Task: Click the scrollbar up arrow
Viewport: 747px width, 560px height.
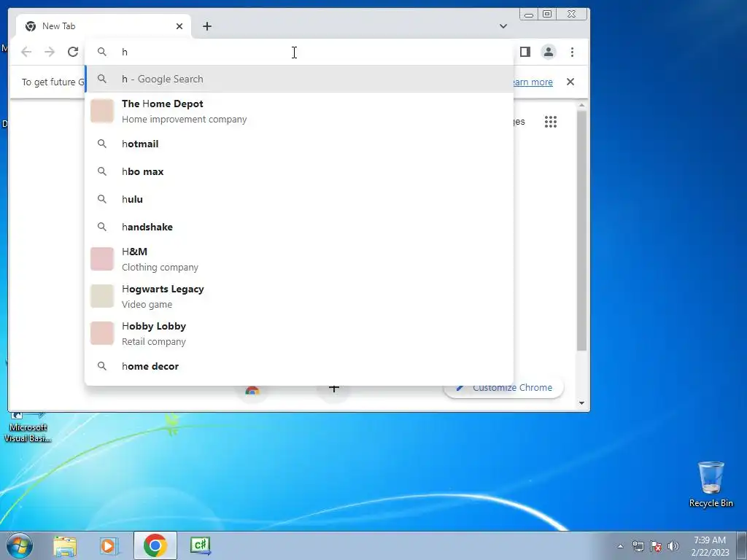Action: (581, 105)
